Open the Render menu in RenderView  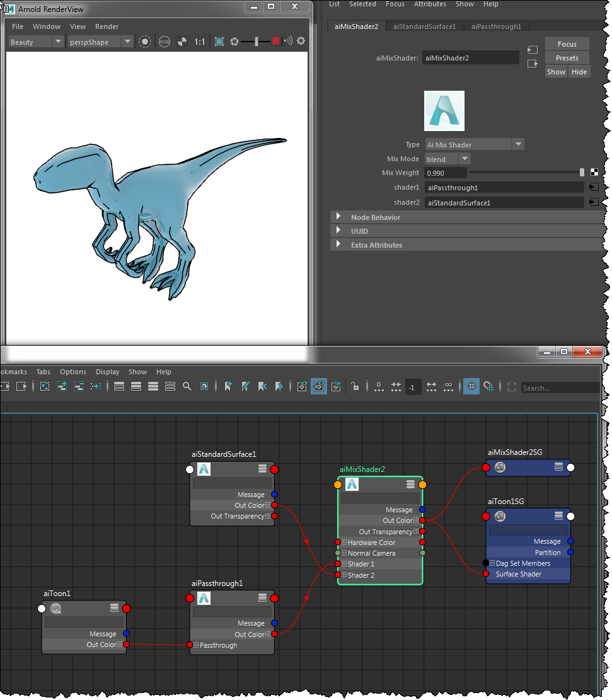[107, 26]
